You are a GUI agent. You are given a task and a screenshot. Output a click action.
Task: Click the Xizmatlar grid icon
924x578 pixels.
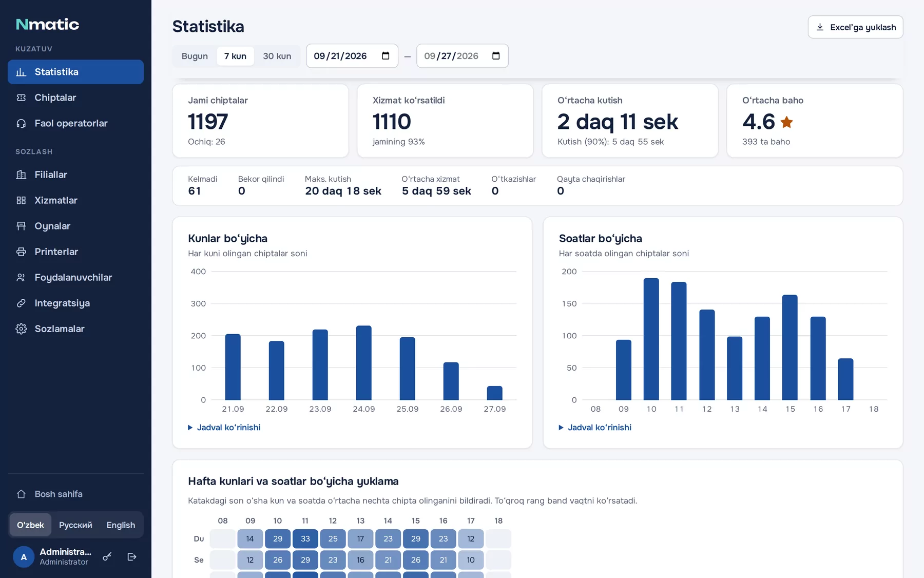[21, 200]
